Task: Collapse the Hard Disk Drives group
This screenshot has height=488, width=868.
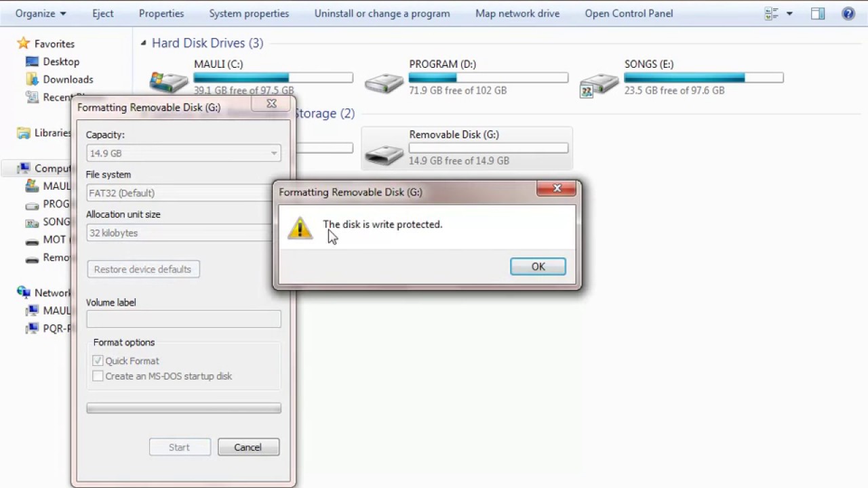Action: [143, 43]
